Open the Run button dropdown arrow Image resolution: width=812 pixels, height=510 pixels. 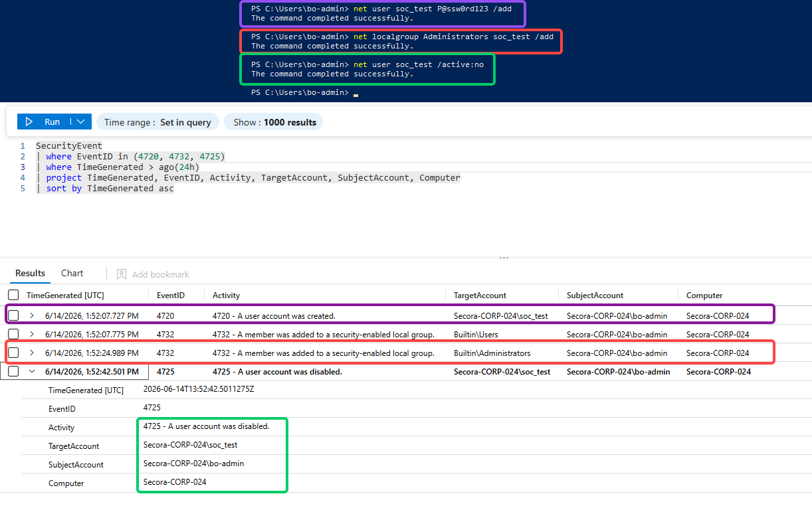click(81, 122)
